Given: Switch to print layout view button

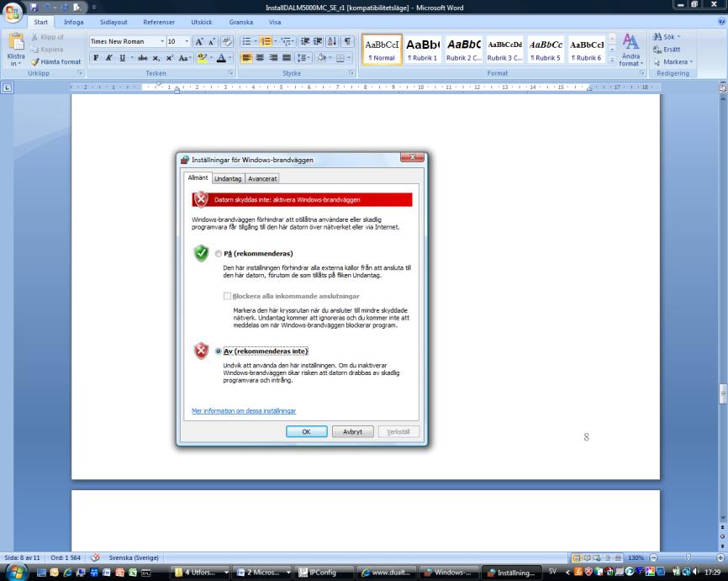Looking at the screenshot, I should tap(577, 557).
